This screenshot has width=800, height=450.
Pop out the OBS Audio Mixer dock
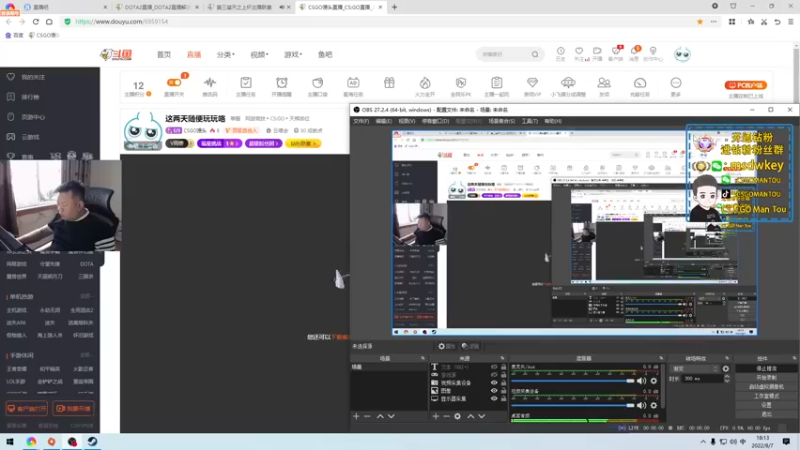click(661, 358)
